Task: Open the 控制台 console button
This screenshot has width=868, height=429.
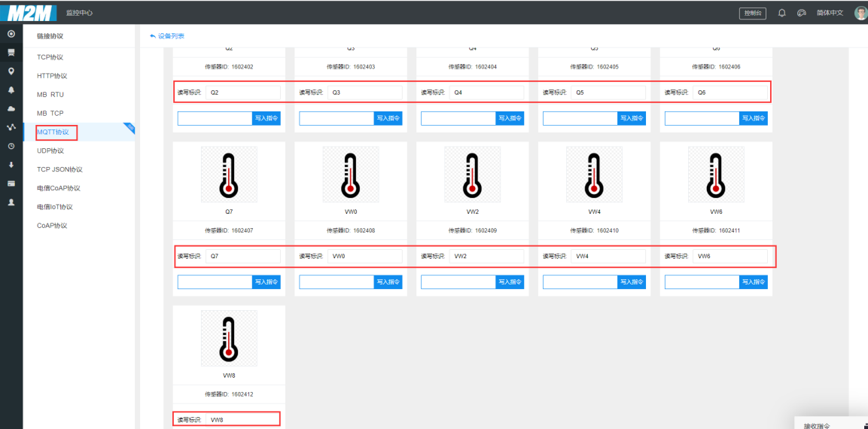Action: coord(753,14)
